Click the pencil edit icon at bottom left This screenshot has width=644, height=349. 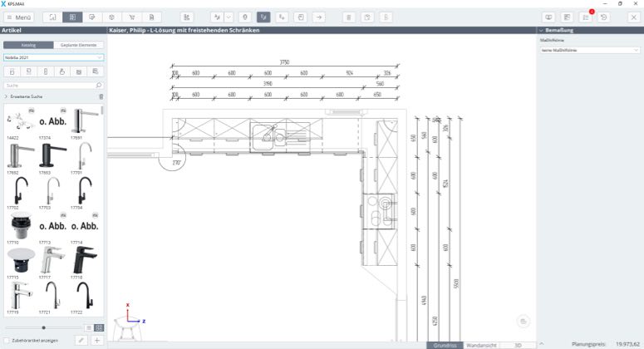(x=81, y=340)
